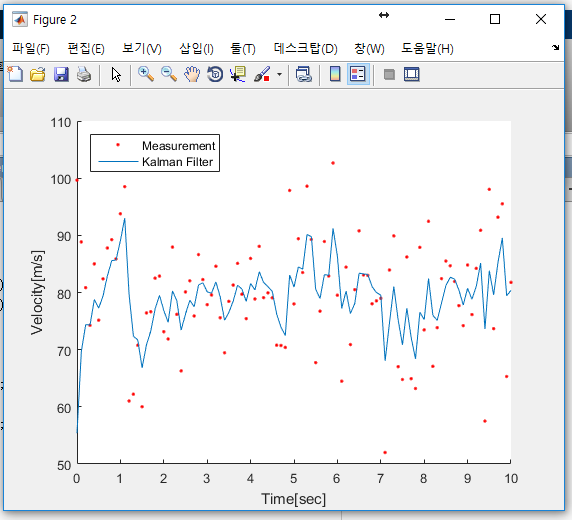The image size is (572, 520).
Task: Click the MATLAB logo in the title bar
Action: coord(20,19)
